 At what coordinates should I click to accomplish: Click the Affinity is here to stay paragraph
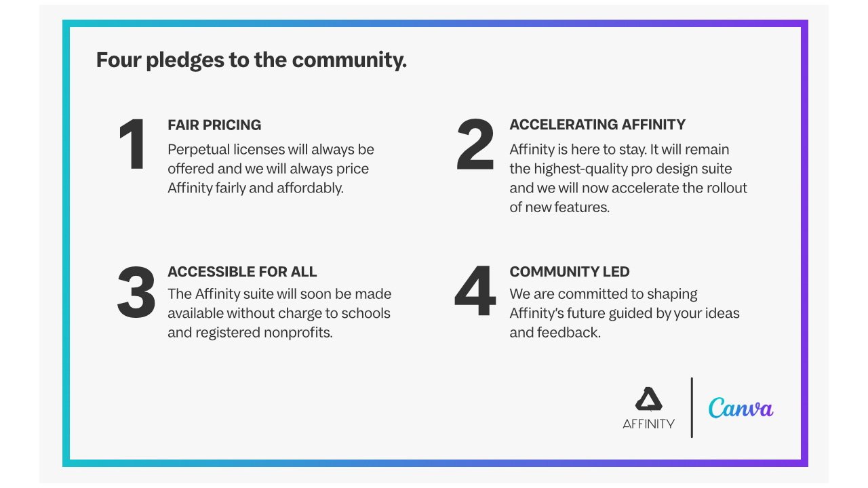coord(629,178)
